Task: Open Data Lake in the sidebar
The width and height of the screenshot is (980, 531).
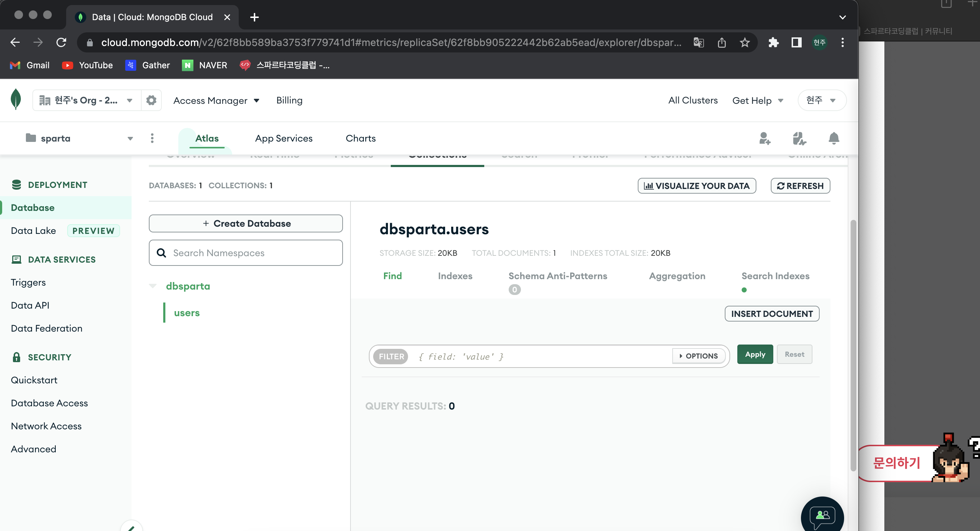Action: pos(33,231)
